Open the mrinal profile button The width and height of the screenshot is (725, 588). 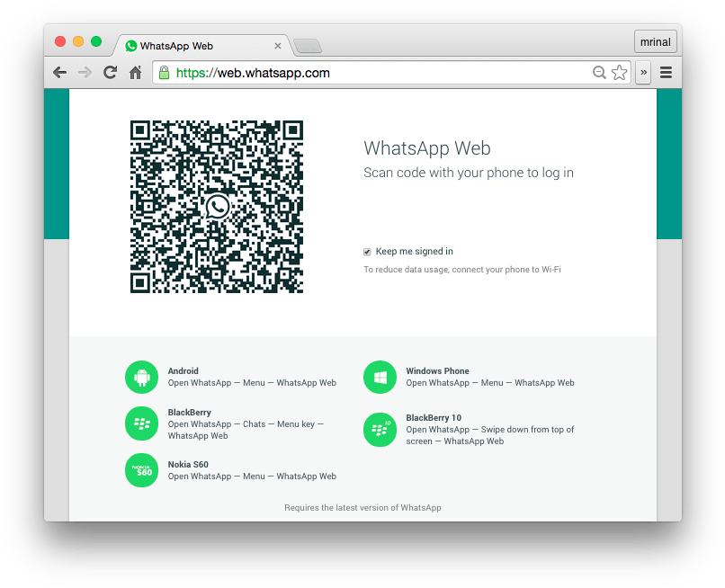pyautogui.click(x=656, y=42)
